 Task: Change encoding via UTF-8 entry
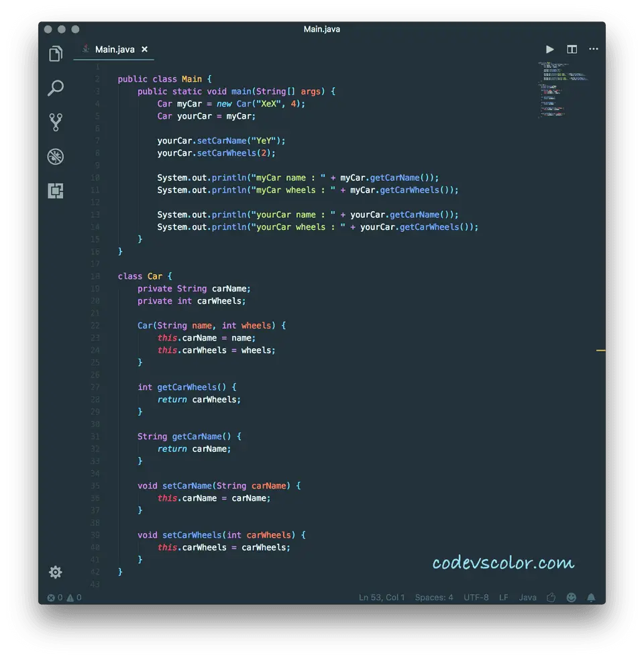476,597
